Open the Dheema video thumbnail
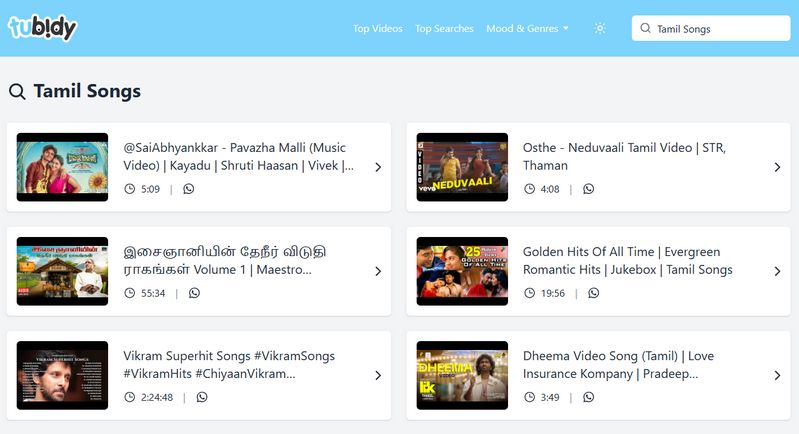This screenshot has width=799, height=434. [462, 375]
